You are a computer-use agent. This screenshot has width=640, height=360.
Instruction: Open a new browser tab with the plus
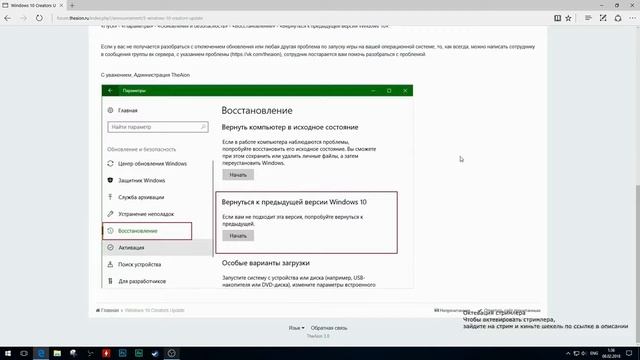click(x=72, y=5)
